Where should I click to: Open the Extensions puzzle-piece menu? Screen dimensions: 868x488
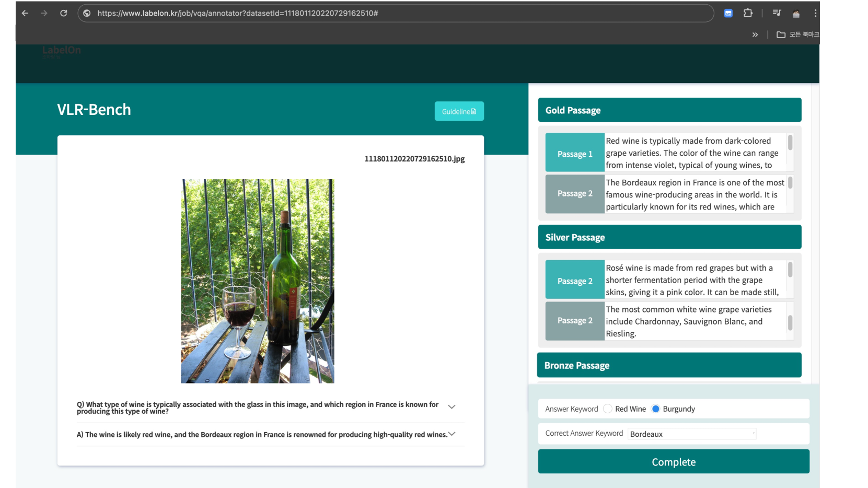[748, 13]
